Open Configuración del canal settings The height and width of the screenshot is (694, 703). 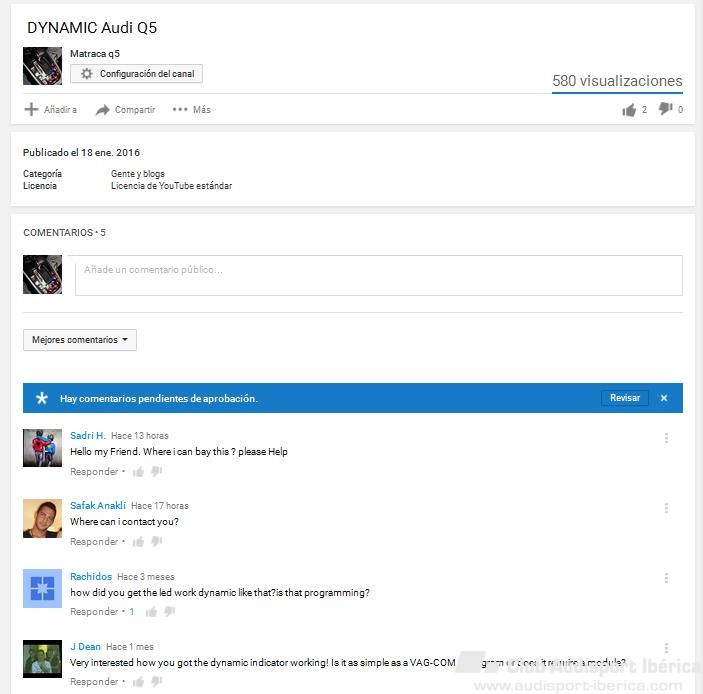point(136,74)
